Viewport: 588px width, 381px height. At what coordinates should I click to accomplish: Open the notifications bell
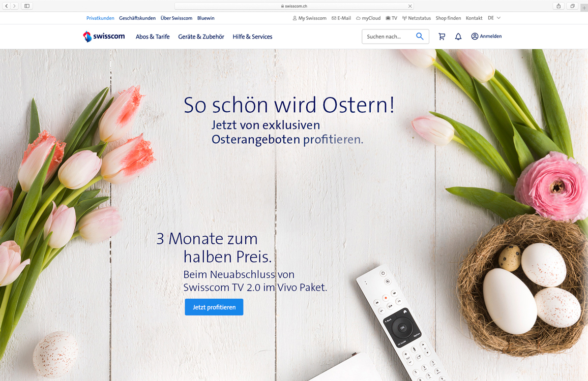[x=458, y=37]
